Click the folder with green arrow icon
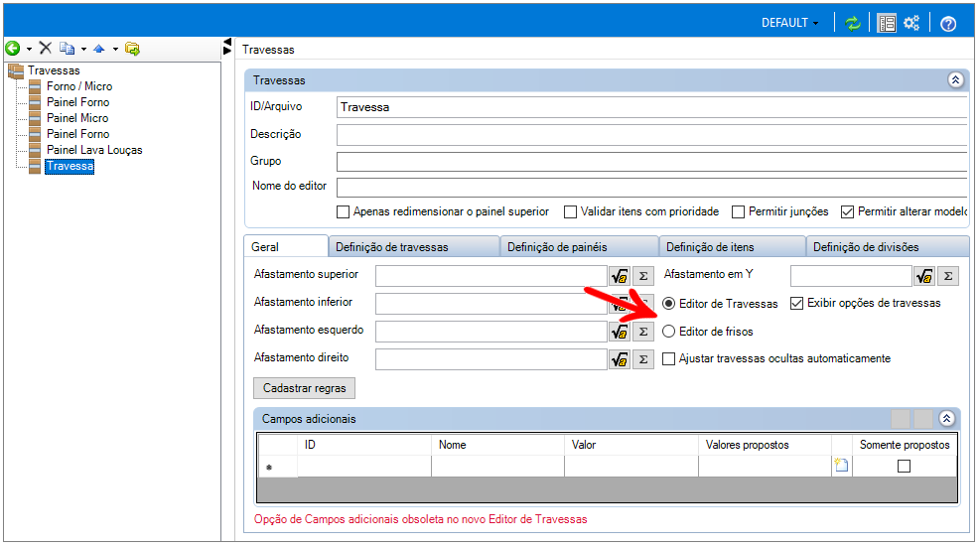This screenshot has width=980, height=547. [132, 49]
